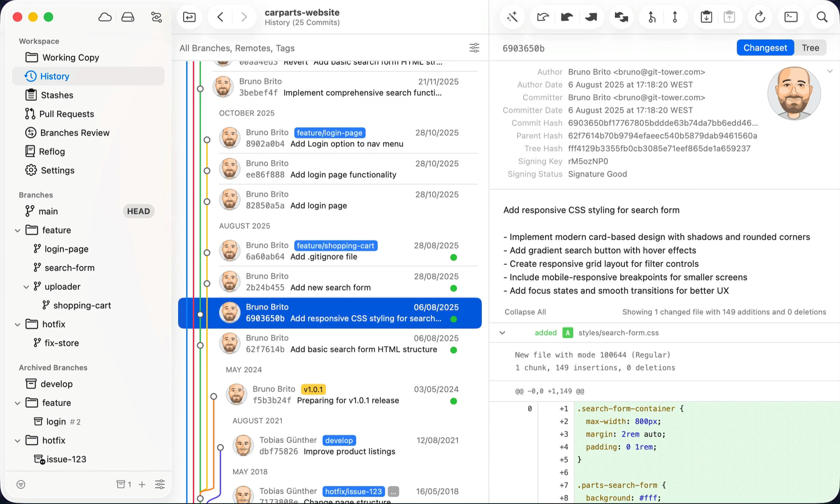This screenshot has height=504, width=840.
Task: Open the repository bookmarks button
Action: click(189, 17)
